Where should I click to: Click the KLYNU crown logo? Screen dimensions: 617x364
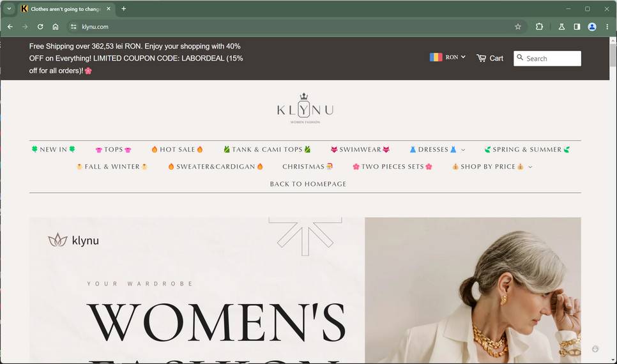(305, 108)
